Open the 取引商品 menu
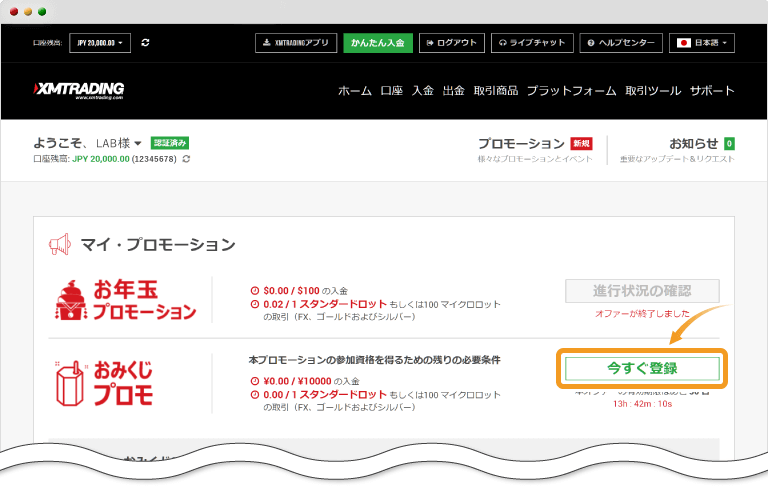 (x=496, y=91)
